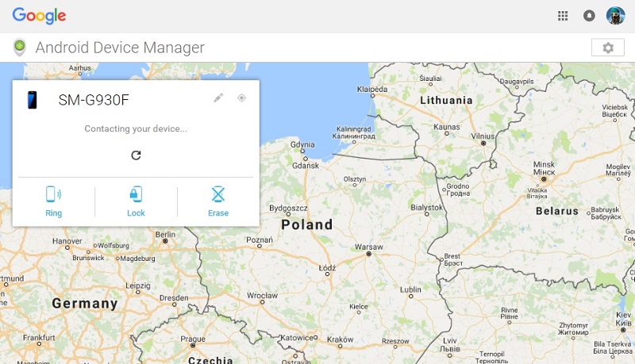Click the Lublin label on map

[410, 289]
